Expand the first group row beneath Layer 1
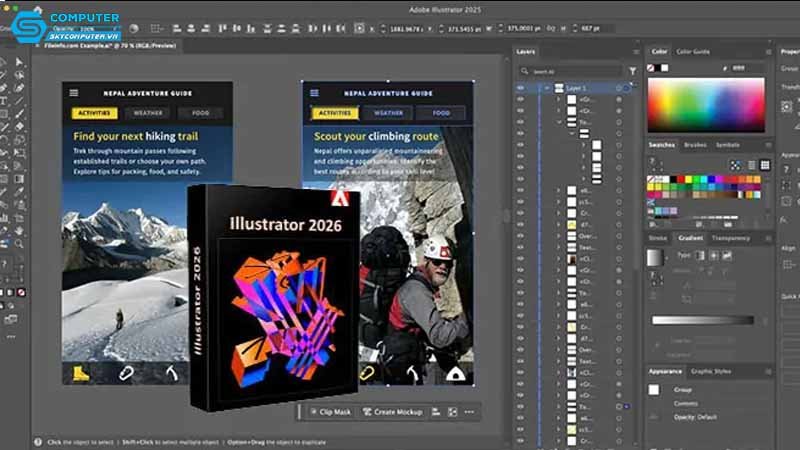Screen dimensions: 800x450 pyautogui.click(x=559, y=99)
